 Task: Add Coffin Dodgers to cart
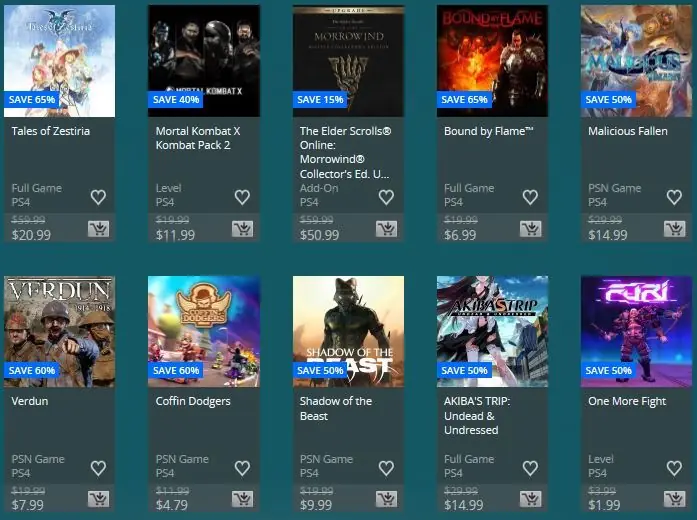click(x=242, y=499)
